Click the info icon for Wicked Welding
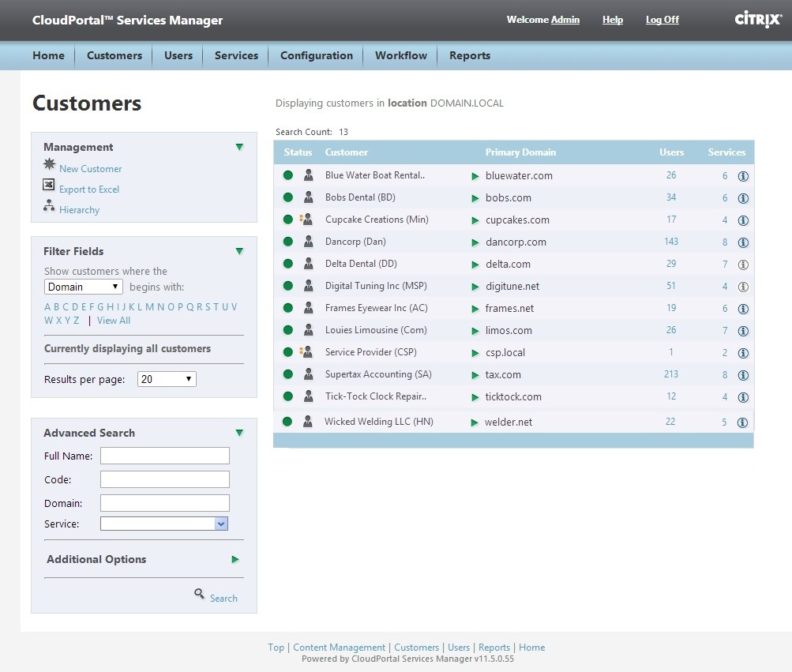 point(742,422)
